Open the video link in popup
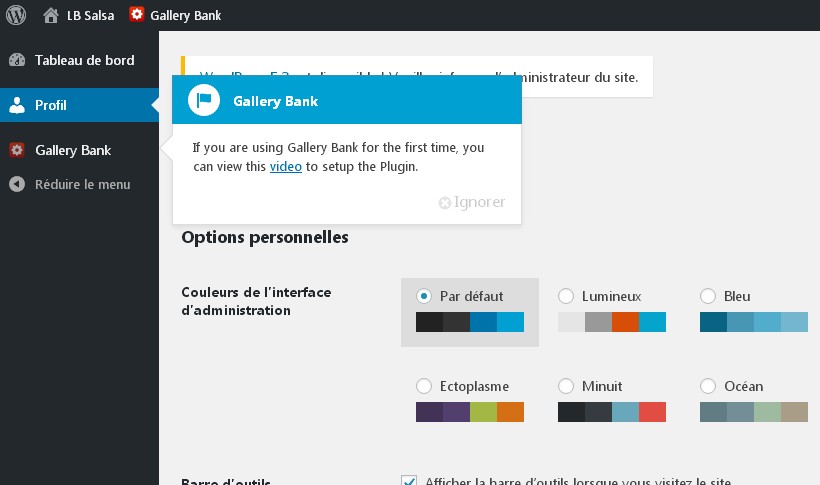The width and height of the screenshot is (820, 485). [x=286, y=166]
